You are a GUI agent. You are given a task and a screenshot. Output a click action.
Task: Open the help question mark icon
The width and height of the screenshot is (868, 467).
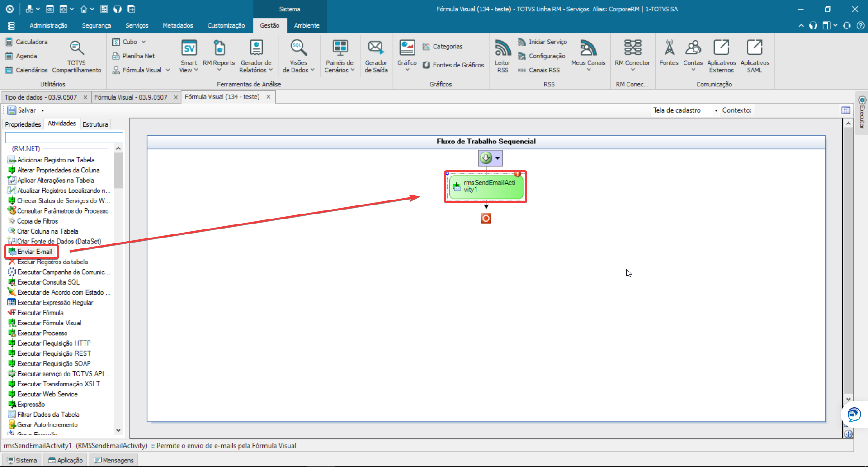(860, 25)
